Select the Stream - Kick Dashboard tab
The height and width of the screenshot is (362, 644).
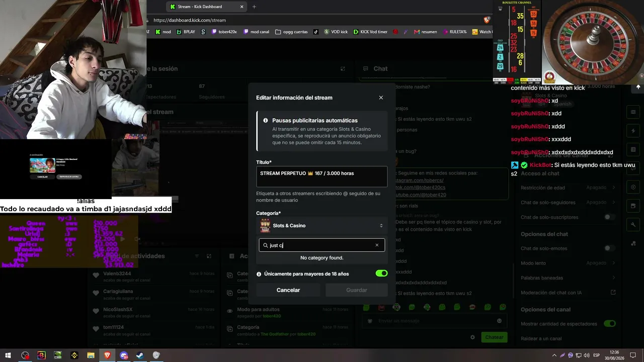pyautogui.click(x=206, y=7)
